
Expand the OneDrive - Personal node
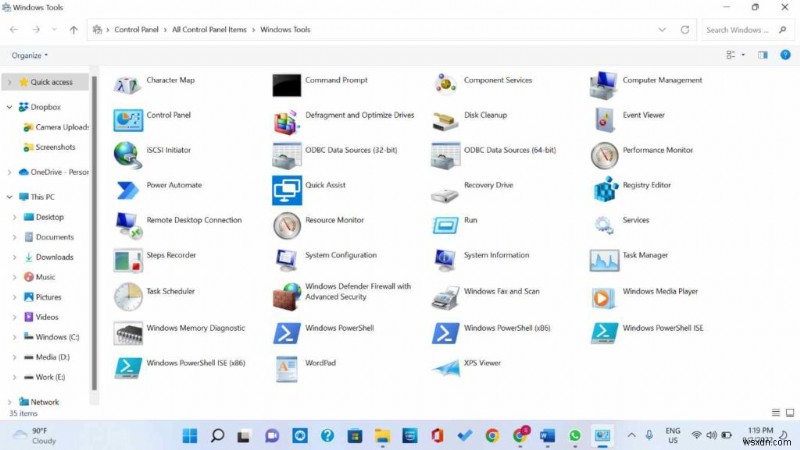(x=9, y=172)
